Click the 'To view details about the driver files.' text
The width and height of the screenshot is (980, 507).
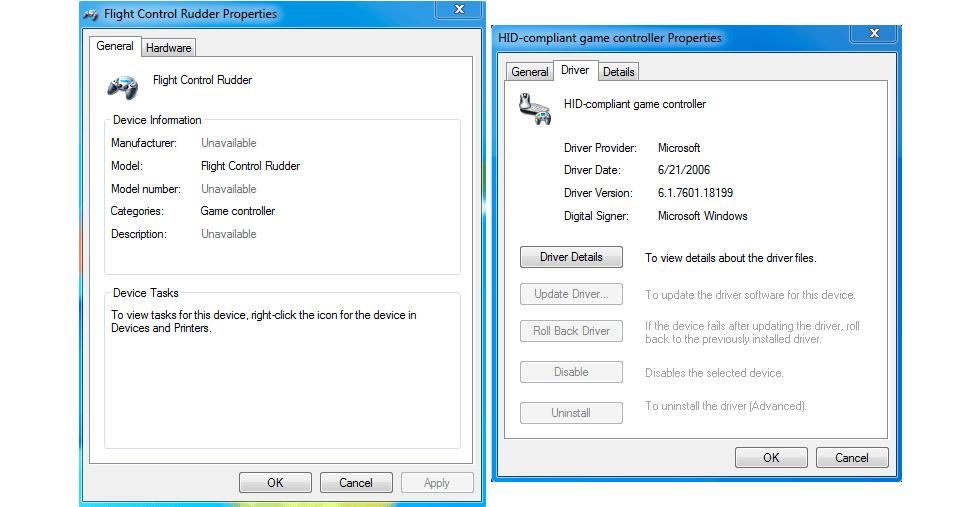(731, 258)
